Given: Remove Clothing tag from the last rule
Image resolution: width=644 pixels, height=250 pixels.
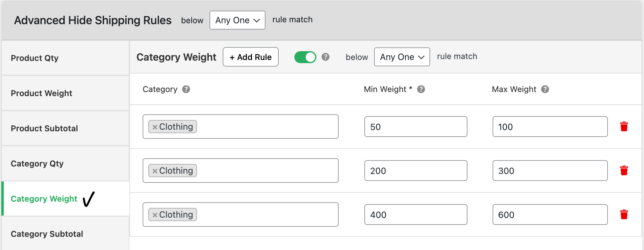Looking at the screenshot, I should click(x=154, y=215).
